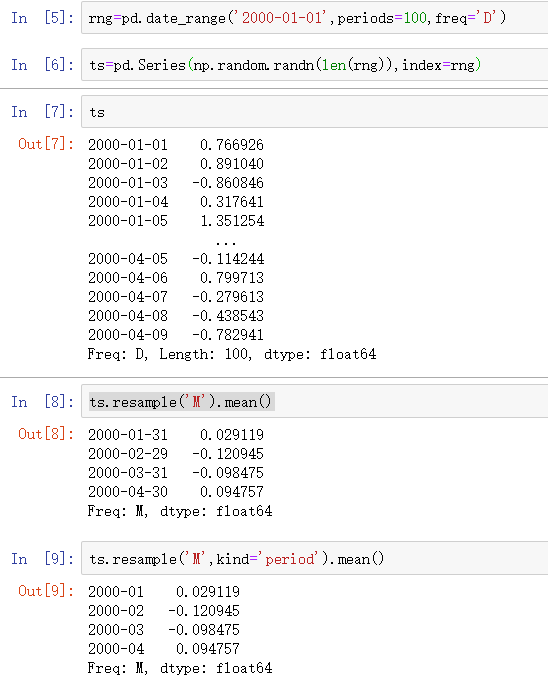Select the cell with kind='period' resample
This screenshot has height=690, width=548.
[x=315, y=558]
